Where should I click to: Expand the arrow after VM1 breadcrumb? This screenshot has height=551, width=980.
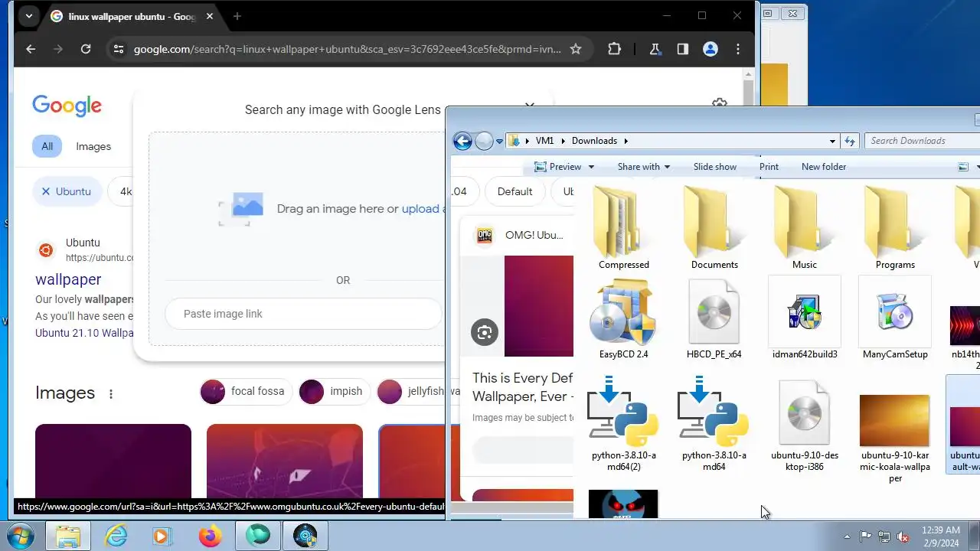(563, 141)
